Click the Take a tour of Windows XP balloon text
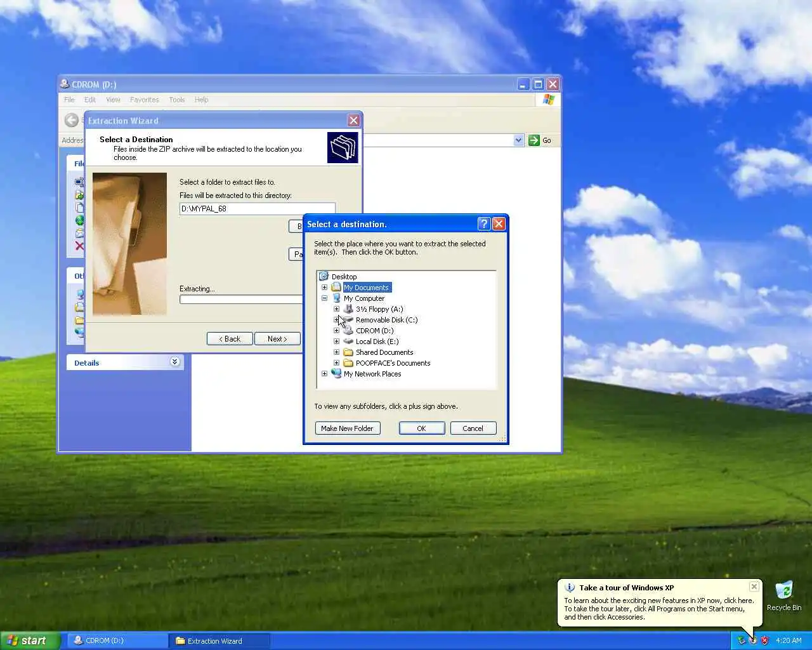The height and width of the screenshot is (650, 812). click(626, 587)
